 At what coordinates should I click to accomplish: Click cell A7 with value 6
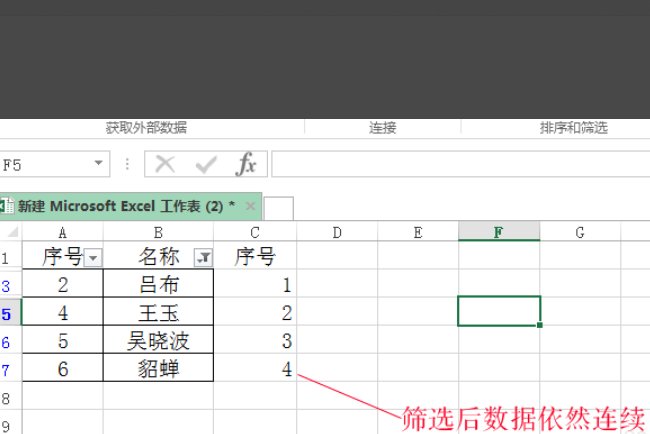point(63,368)
